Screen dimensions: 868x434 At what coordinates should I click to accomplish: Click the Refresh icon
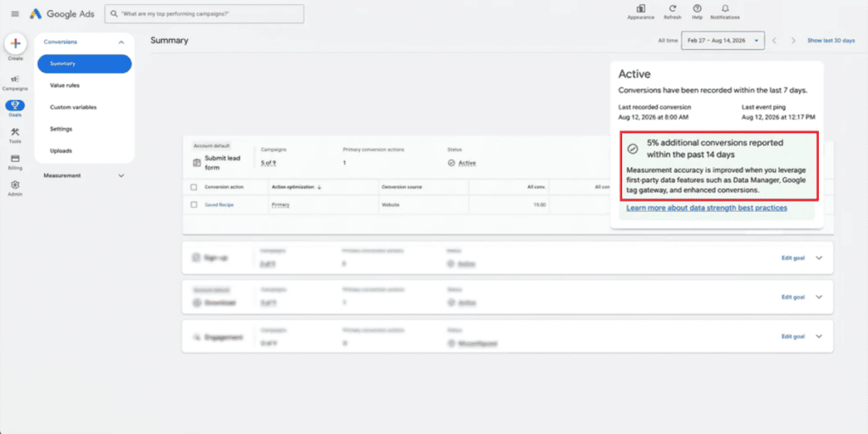[x=672, y=8]
